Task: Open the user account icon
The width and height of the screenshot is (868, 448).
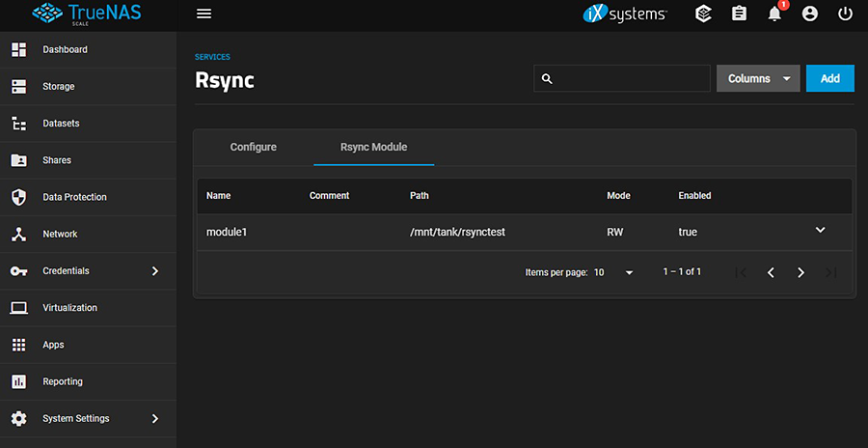Action: [810, 14]
